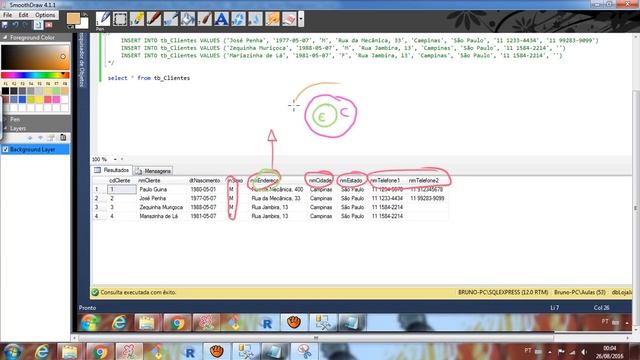
Task: Select the orange tool icon
Action: [272, 19]
